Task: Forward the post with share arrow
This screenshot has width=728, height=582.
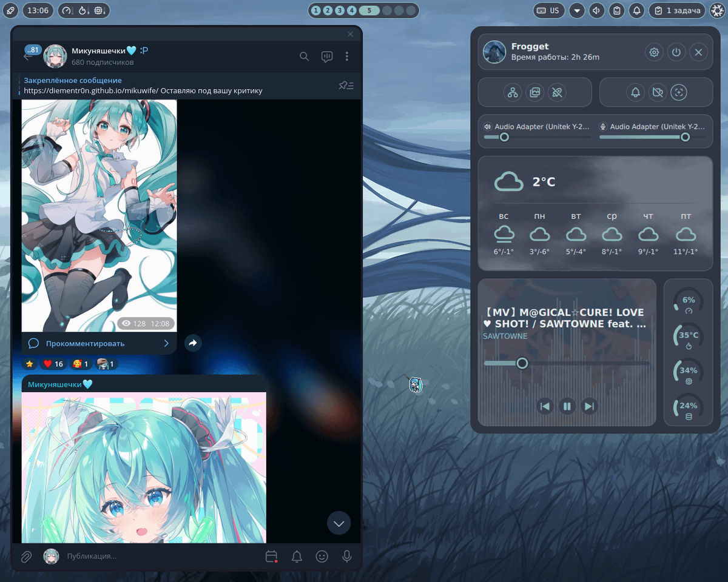Action: pyautogui.click(x=192, y=343)
